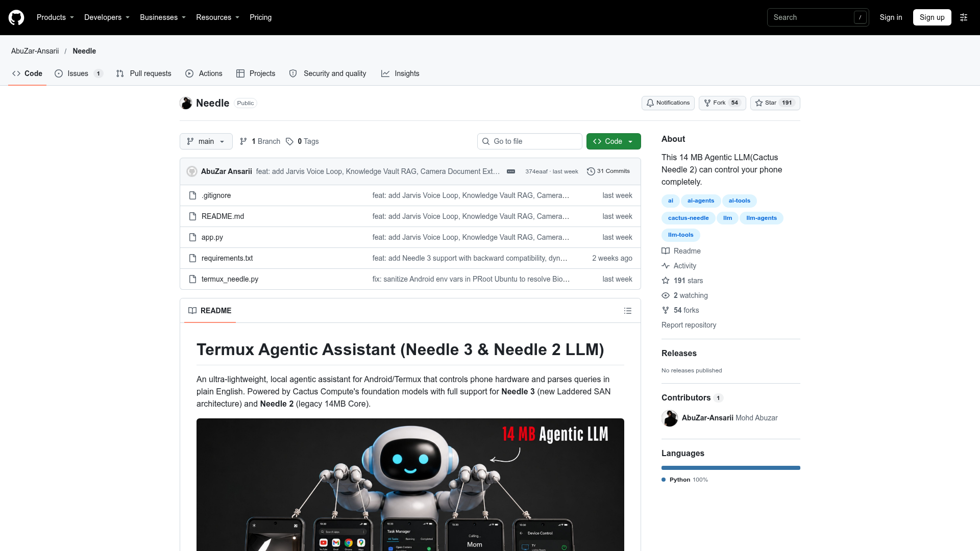Expand the Developers menu

point(107,17)
